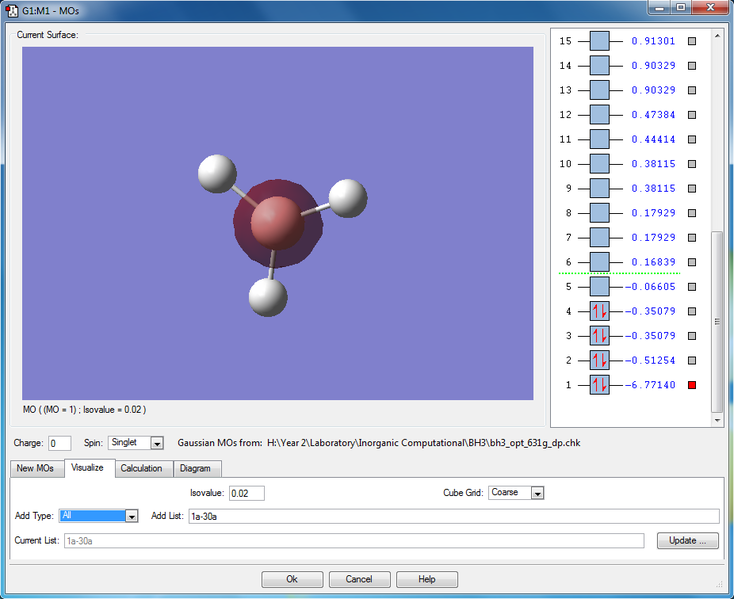Select the occupied orbital box for MO 2

[599, 360]
